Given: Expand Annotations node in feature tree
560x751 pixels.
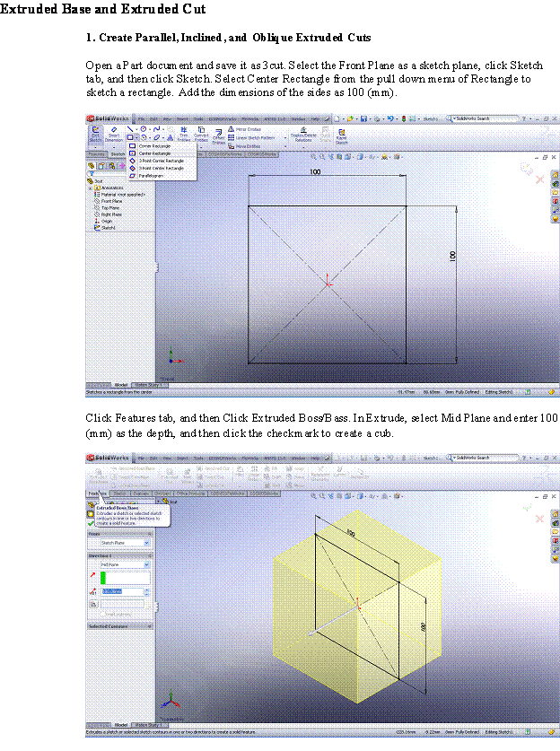Looking at the screenshot, I should pyautogui.click(x=90, y=188).
